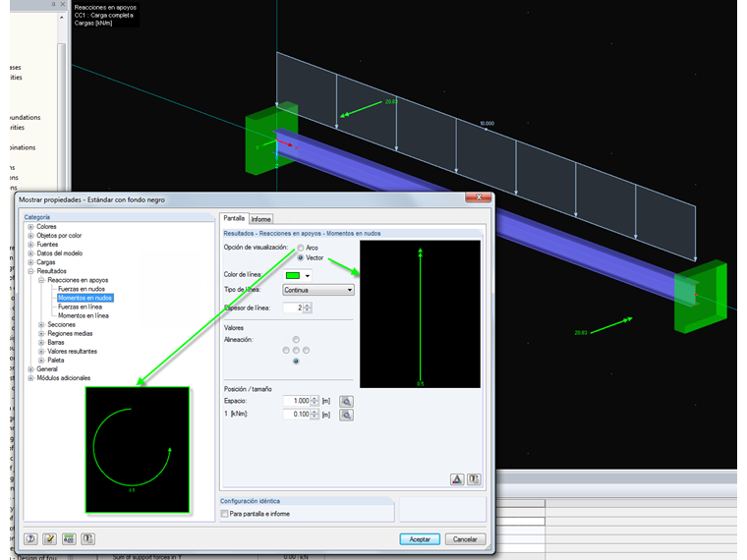747x560 pixels.
Task: Click the Cancelar button
Action: tap(465, 539)
